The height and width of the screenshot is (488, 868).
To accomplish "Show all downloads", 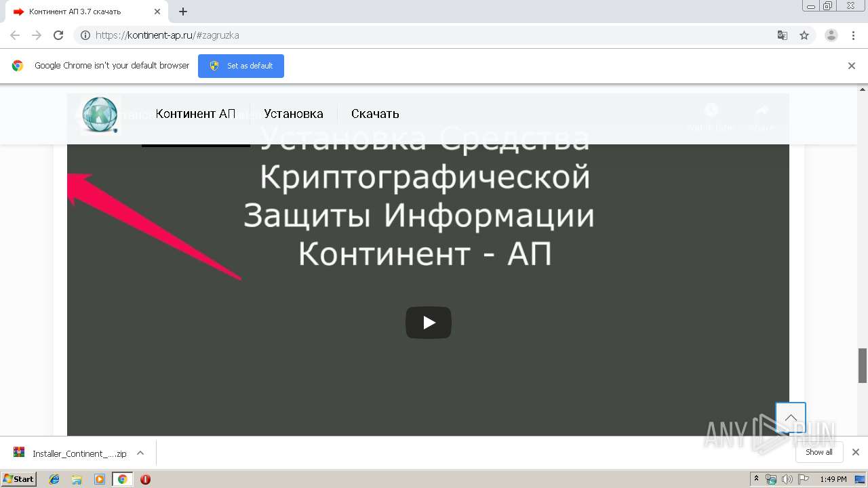I will pos(819,452).
